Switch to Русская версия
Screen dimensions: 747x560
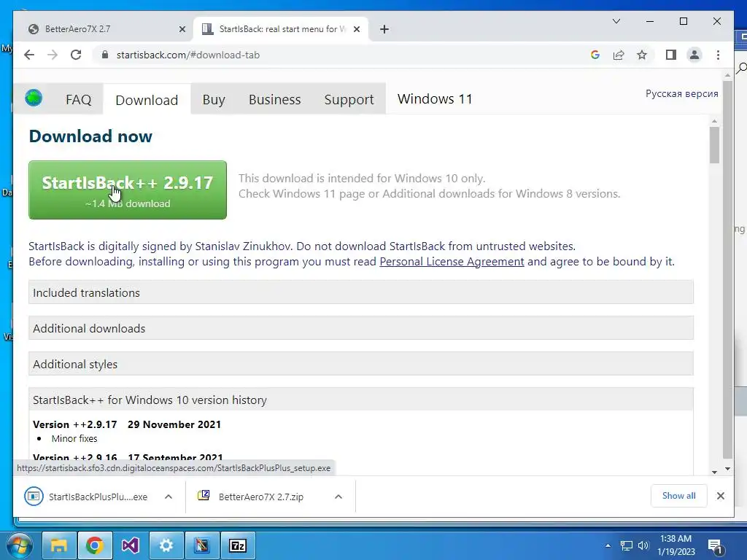pos(682,93)
